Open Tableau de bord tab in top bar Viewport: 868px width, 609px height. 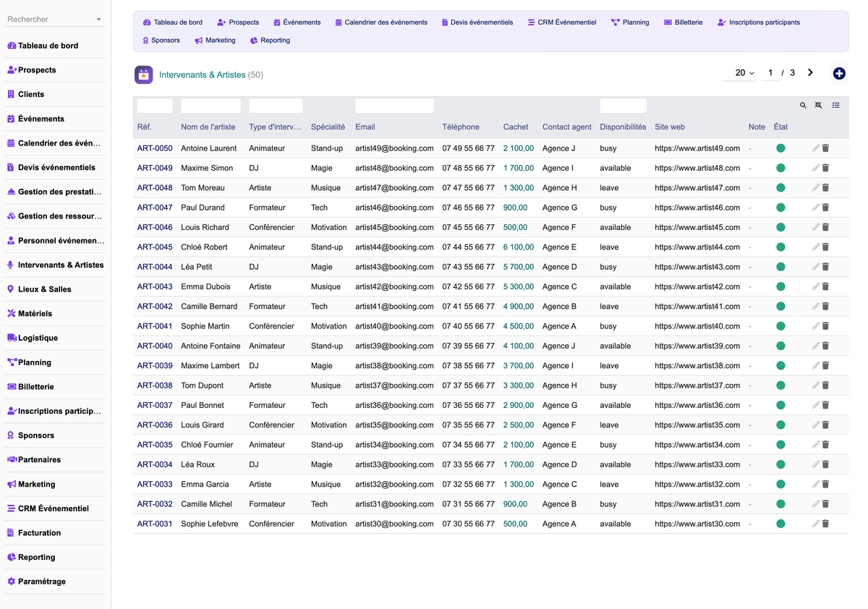coord(173,22)
